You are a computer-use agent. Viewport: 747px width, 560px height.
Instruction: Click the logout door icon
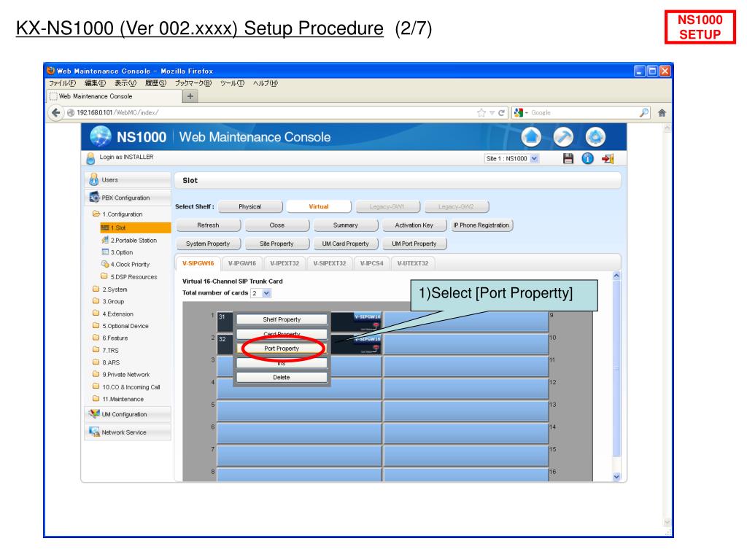click(608, 158)
